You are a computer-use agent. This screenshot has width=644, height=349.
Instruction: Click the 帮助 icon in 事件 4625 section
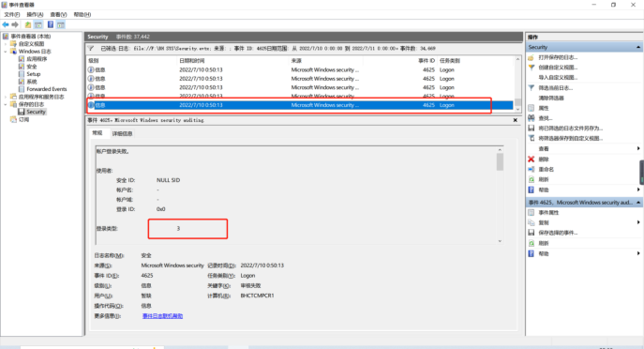click(x=532, y=253)
